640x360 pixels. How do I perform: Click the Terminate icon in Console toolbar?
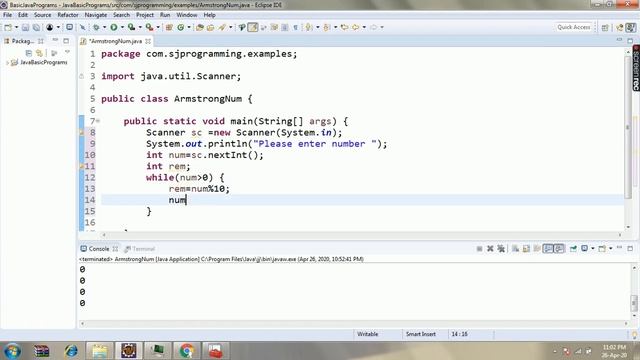pos(479,249)
